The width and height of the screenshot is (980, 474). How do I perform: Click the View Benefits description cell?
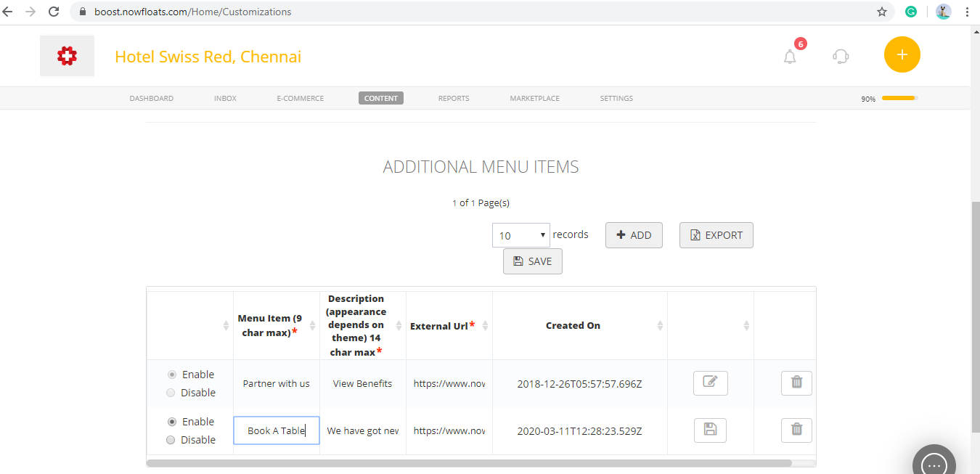[363, 383]
